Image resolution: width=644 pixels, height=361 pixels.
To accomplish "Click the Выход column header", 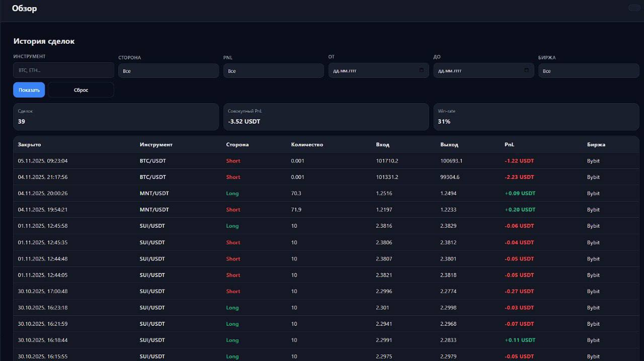I will 449,144.
